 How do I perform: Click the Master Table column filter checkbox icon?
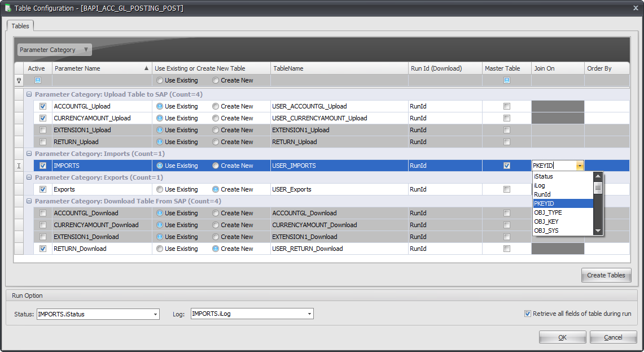coord(507,80)
